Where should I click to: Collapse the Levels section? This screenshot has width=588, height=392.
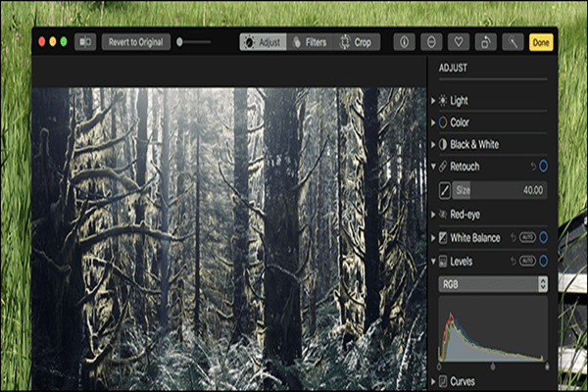(433, 261)
